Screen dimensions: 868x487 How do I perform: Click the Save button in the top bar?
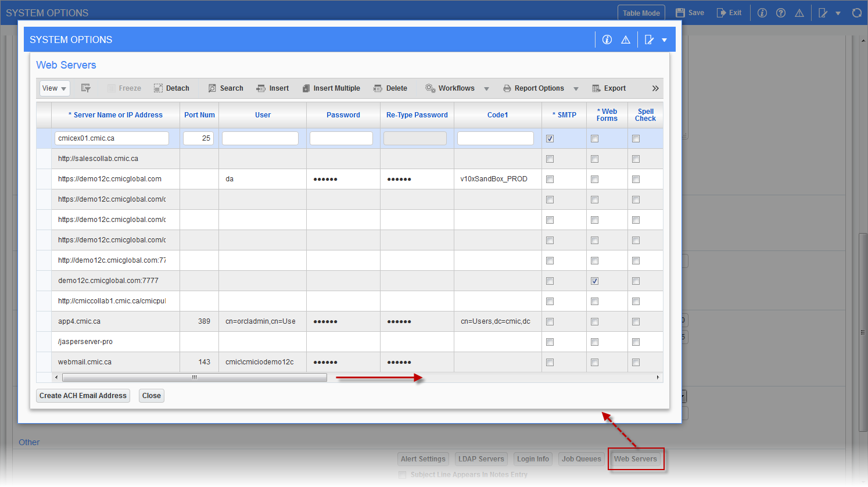690,13
